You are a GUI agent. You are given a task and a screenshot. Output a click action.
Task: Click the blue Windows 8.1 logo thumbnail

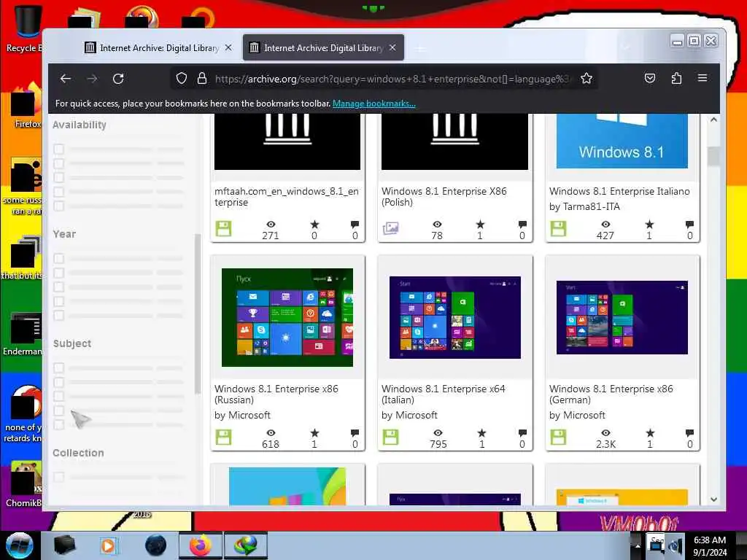tap(622, 141)
